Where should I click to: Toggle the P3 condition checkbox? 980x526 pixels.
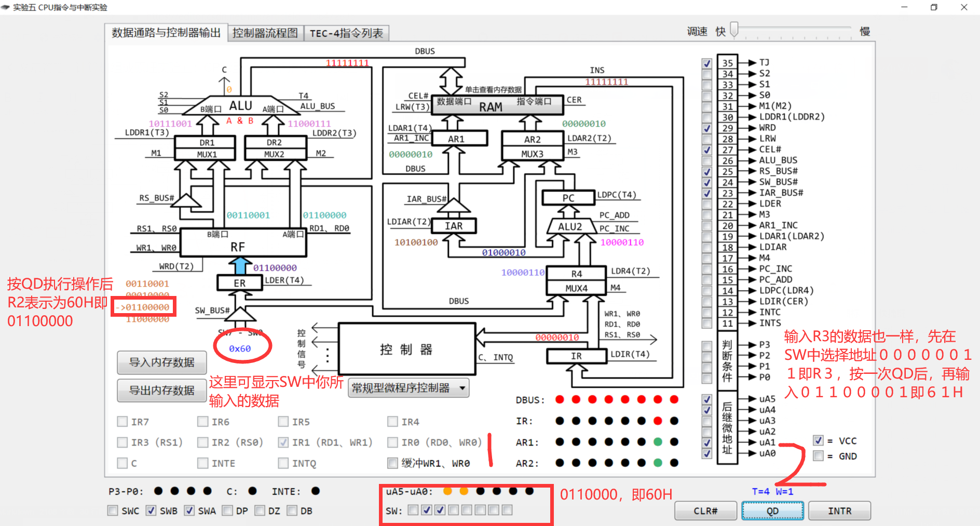point(707,346)
